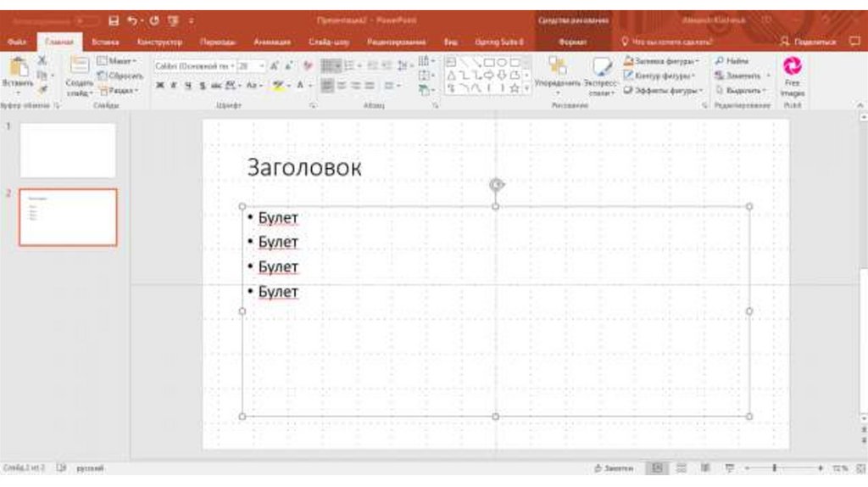This screenshot has width=868, height=487.
Task: Toggle bold (Ж) formatting
Action: (160, 86)
